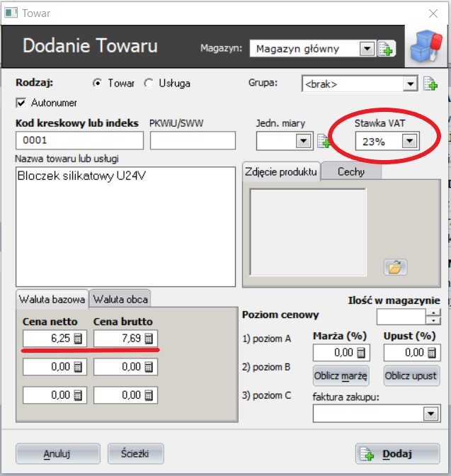This screenshot has height=476, width=451.
Task: Click the Ścieżki button
Action: coord(135,453)
